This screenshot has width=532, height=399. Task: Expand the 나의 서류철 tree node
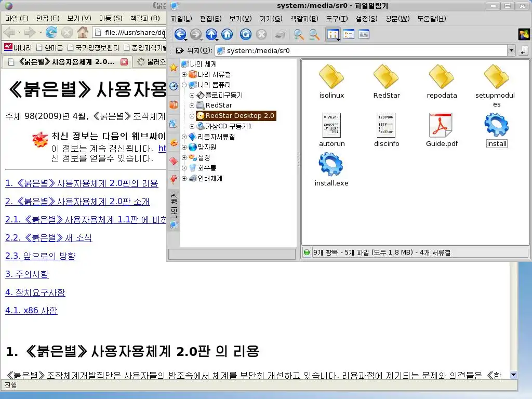(x=184, y=74)
